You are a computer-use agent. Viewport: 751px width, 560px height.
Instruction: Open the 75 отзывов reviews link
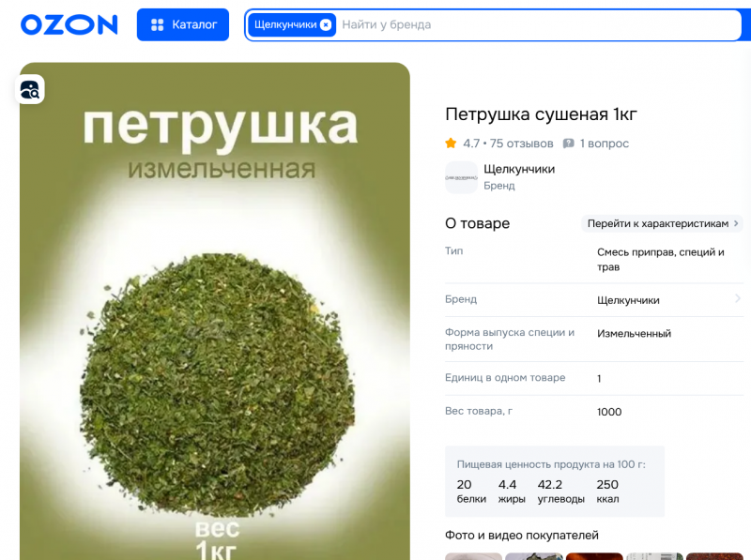coord(521,144)
